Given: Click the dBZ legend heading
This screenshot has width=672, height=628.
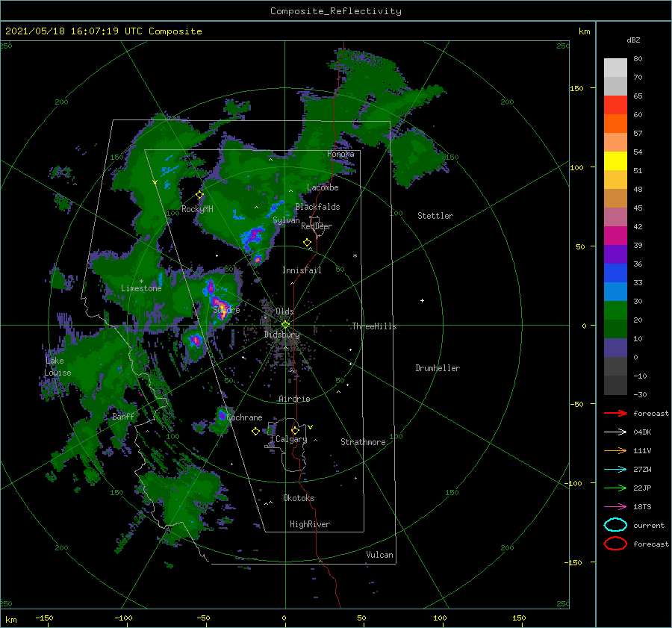Looking at the screenshot, I should [x=633, y=40].
